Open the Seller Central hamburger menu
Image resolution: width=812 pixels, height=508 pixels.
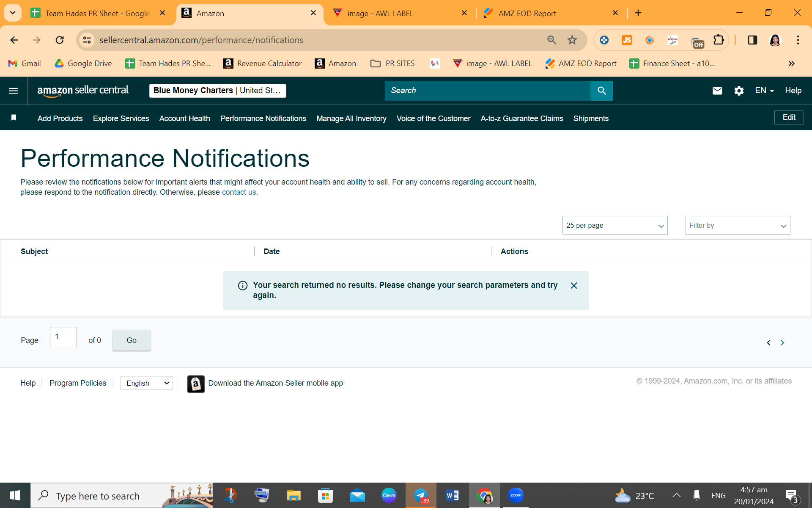pos(14,91)
